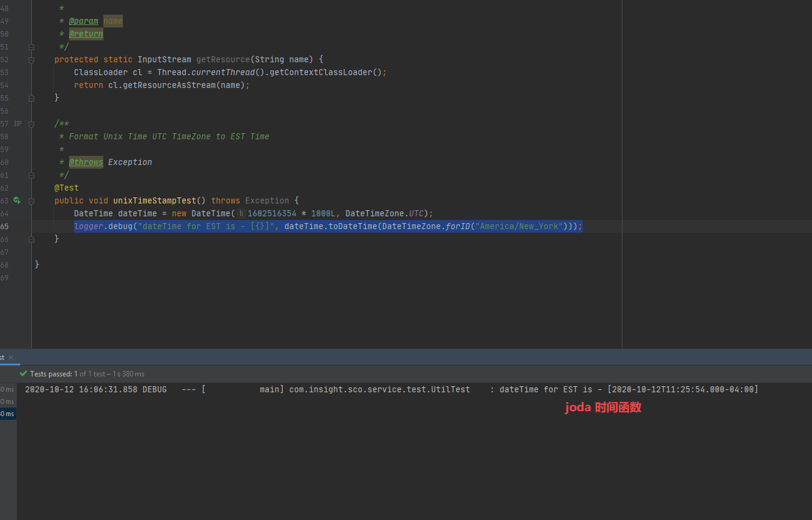This screenshot has height=520, width=812.
Task: Click fold end marker at line 55
Action: (31, 98)
